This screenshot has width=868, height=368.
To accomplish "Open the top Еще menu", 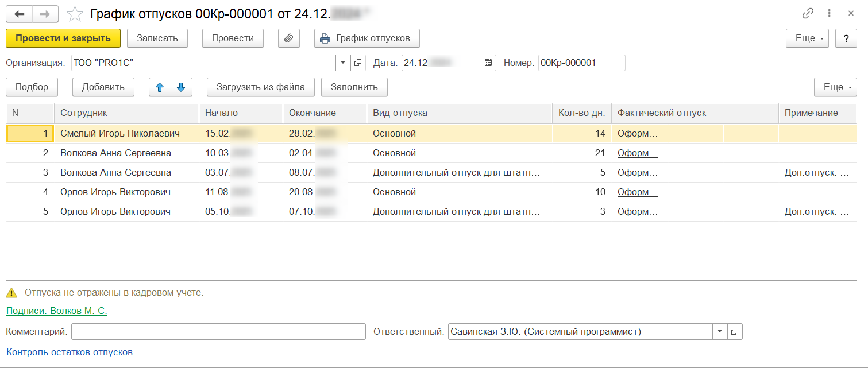I will pos(807,38).
